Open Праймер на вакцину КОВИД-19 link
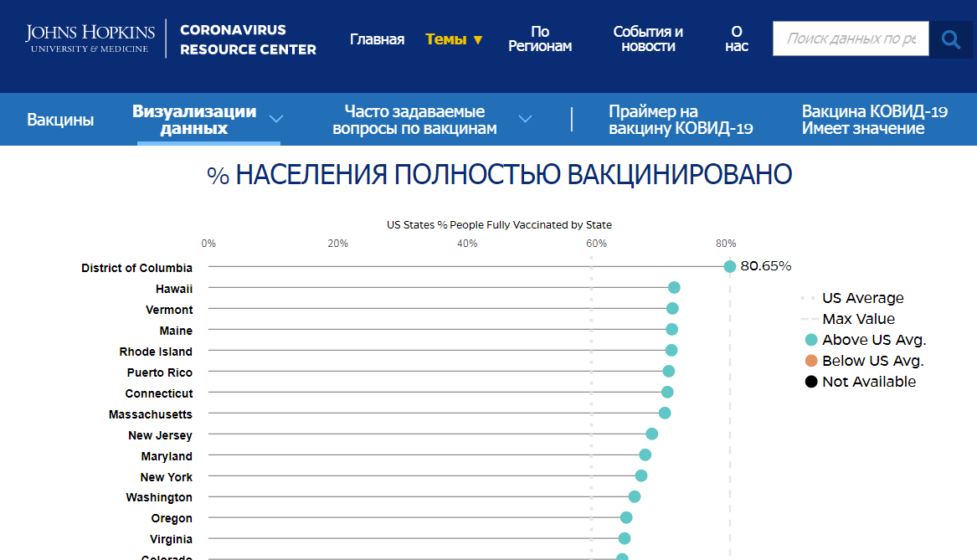Screen dimensions: 977x560 tap(681, 120)
